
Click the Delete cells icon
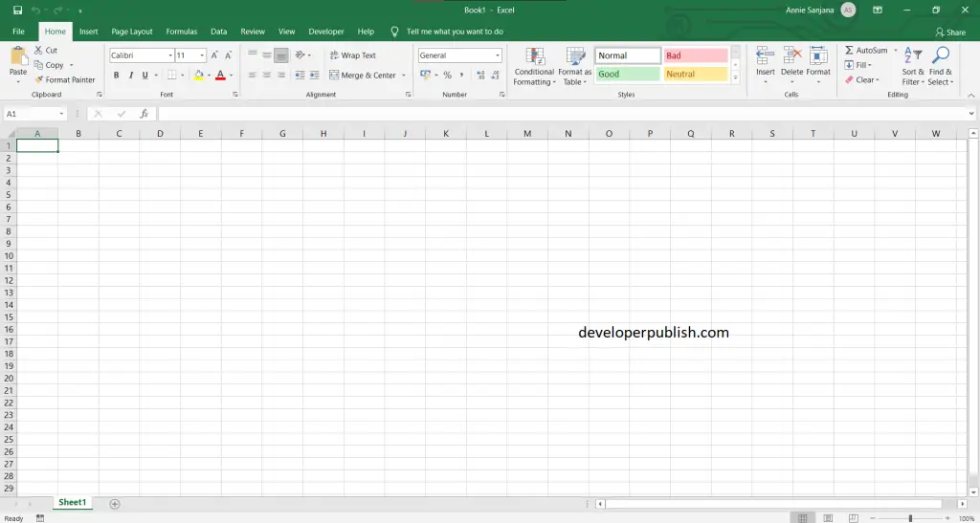(x=791, y=55)
